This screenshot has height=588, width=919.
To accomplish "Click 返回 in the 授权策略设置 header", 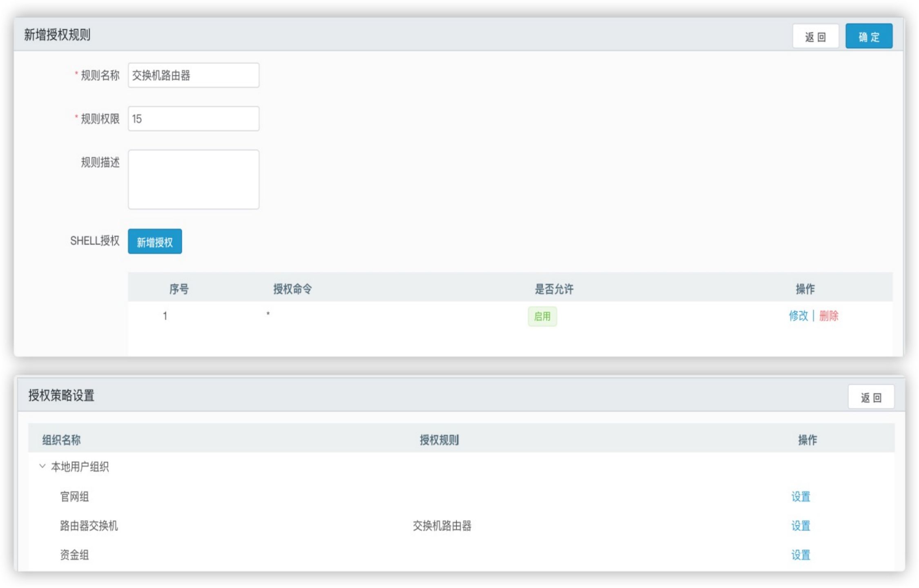I will [871, 397].
